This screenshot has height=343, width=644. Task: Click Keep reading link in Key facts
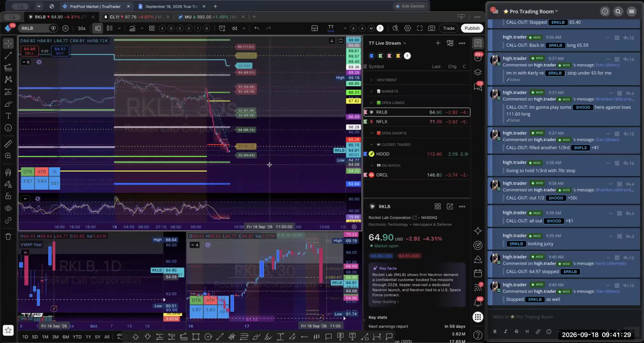(385, 302)
